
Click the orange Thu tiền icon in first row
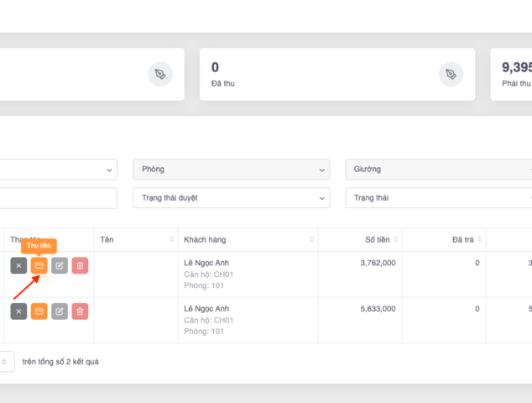point(39,265)
